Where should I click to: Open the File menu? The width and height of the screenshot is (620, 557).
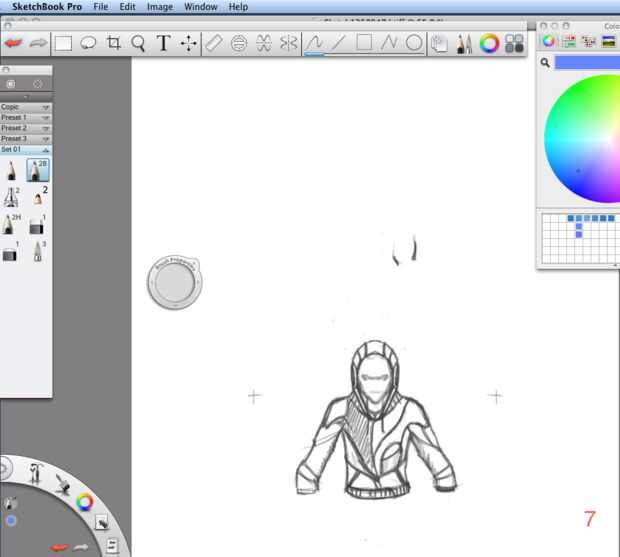coord(101,7)
